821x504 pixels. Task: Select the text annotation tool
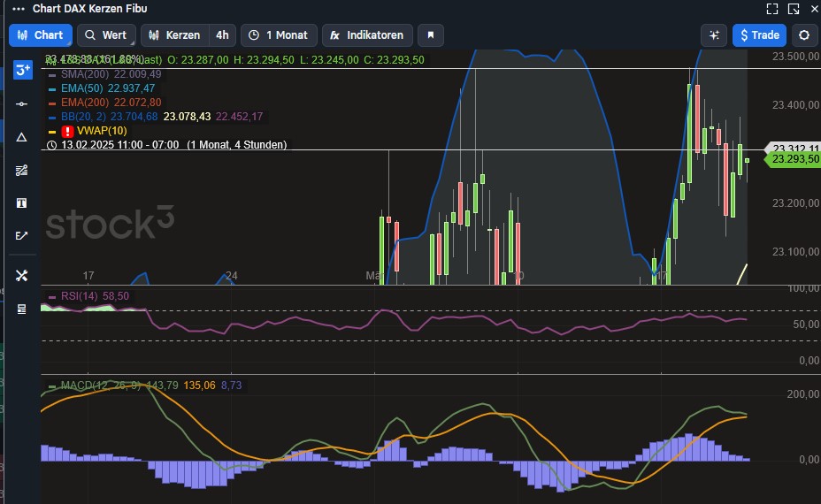point(22,202)
